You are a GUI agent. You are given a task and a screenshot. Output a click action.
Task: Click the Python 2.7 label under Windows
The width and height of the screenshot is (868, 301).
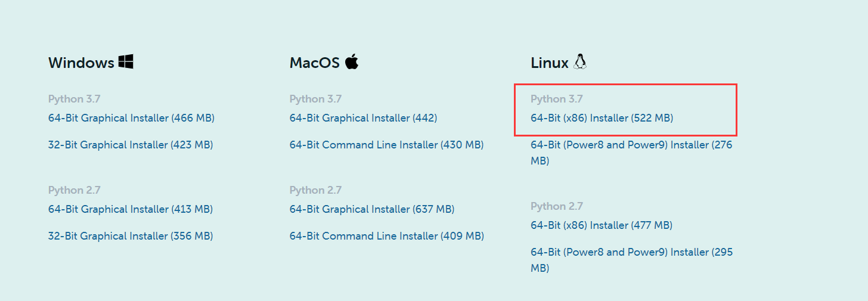click(x=75, y=190)
